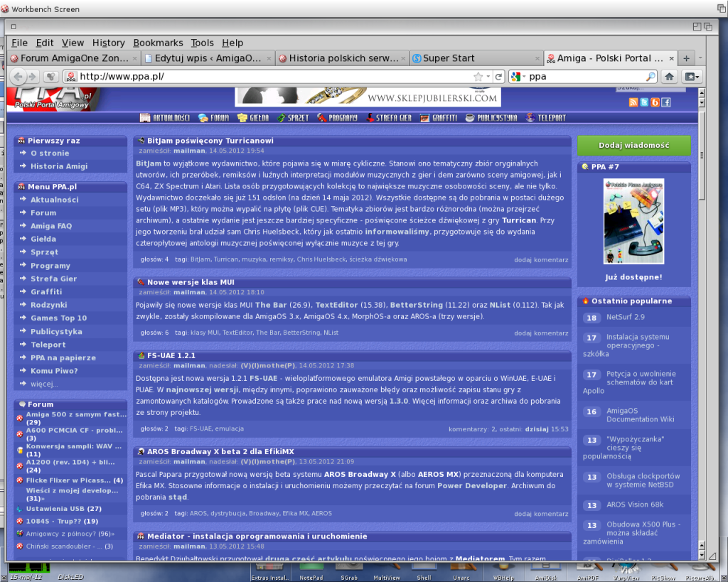
Task: Click the green Dodaj wiadomość button
Action: 633,145
